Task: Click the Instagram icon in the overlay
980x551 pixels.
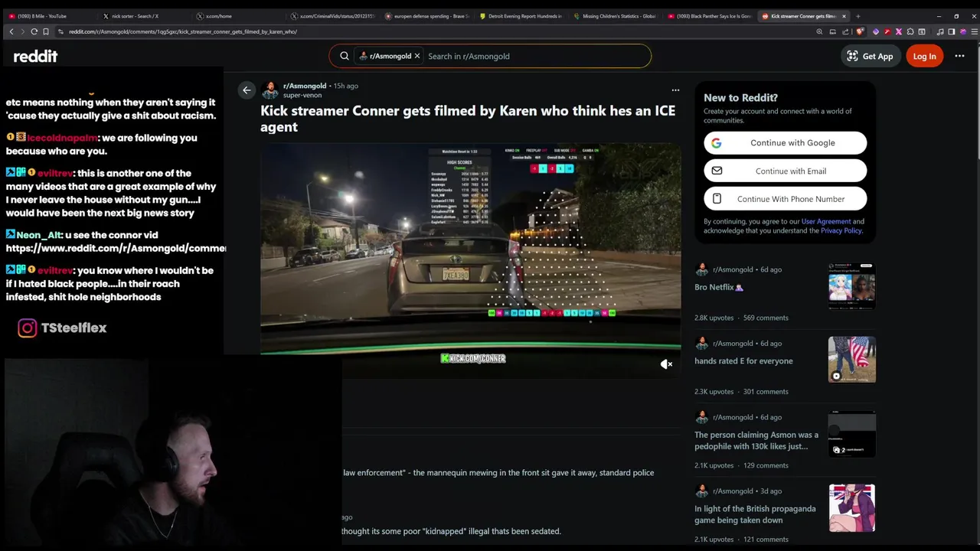Action: [28, 328]
